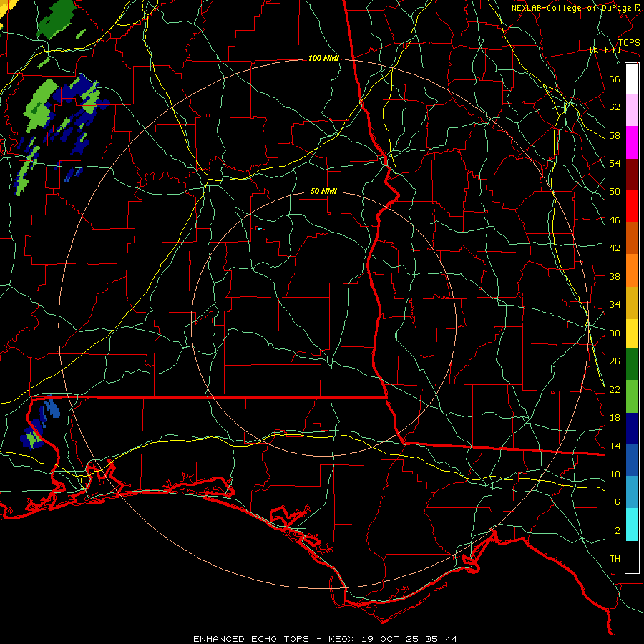Click the legend value '26'
The height and width of the screenshot is (644, 644).
point(615,361)
